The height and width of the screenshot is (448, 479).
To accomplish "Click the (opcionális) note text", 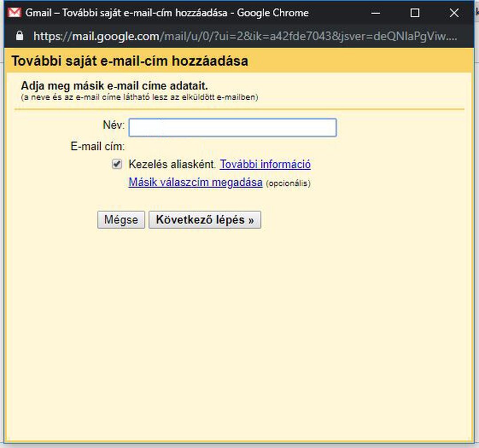I will pyautogui.click(x=288, y=183).
